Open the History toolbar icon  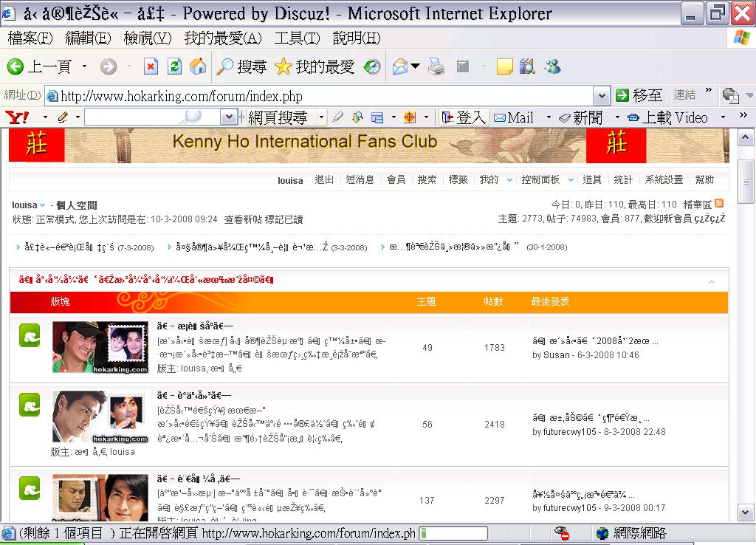coord(372,66)
